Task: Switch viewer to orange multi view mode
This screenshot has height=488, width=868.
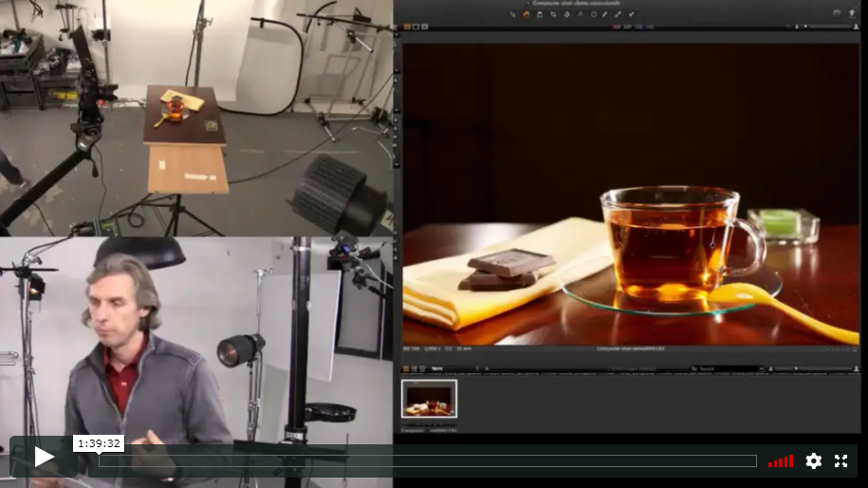Action: (407, 27)
